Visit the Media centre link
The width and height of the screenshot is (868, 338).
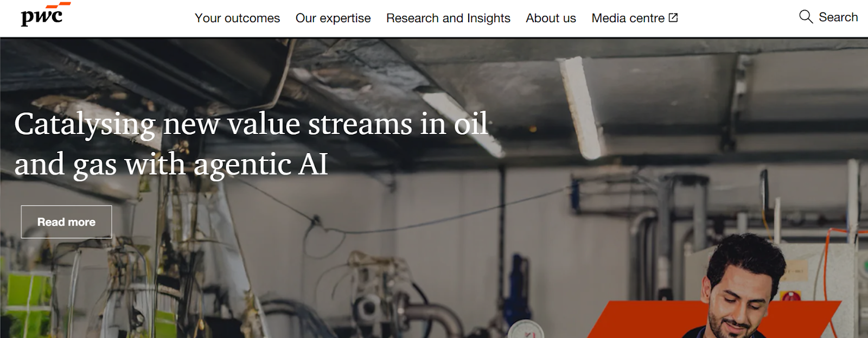click(x=628, y=18)
